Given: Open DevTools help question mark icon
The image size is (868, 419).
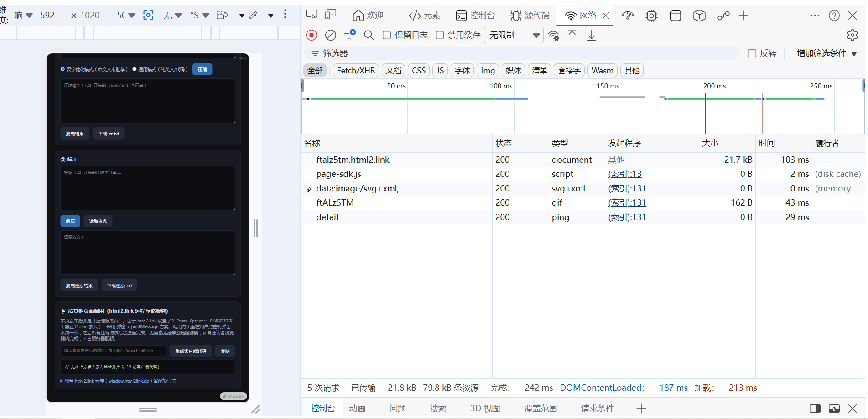Looking at the screenshot, I should point(834,16).
